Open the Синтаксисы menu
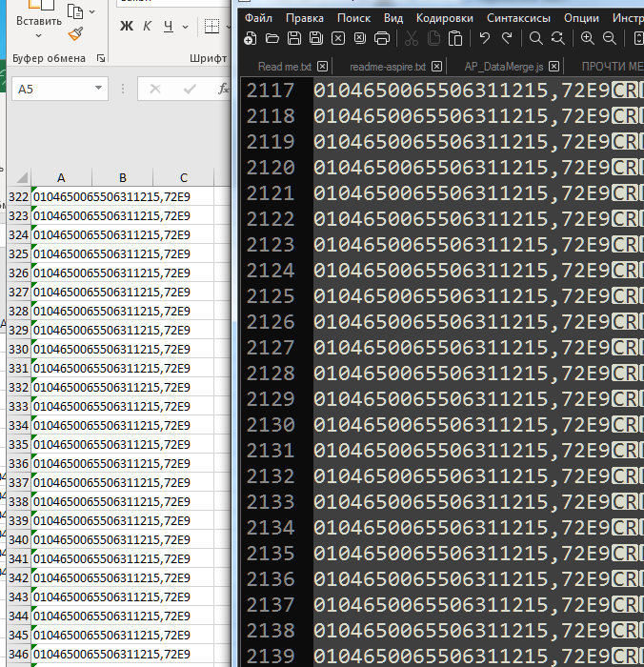 518,18
